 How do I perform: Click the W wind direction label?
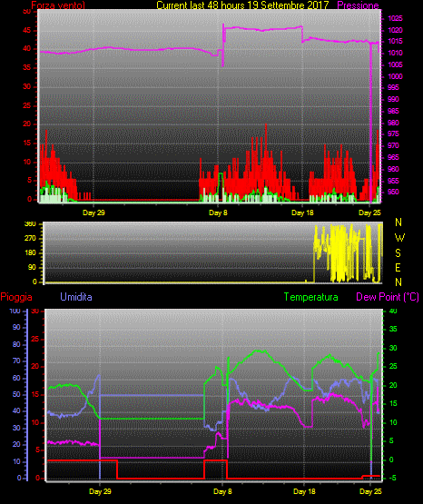pyautogui.click(x=399, y=238)
